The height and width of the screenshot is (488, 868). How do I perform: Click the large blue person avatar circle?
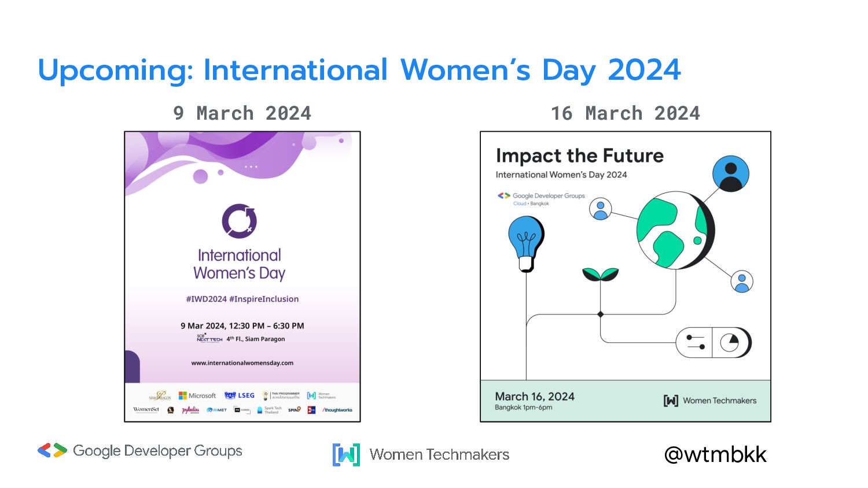[731, 173]
